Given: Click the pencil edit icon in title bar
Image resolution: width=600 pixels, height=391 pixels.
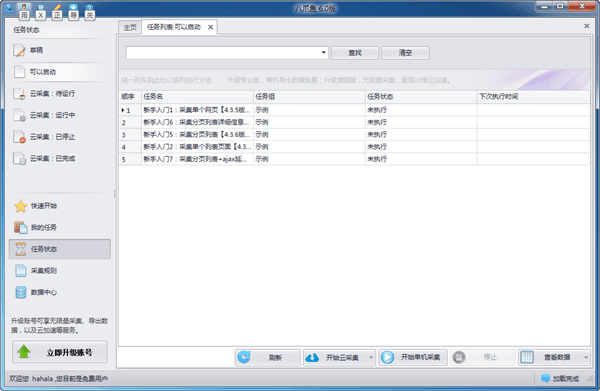Looking at the screenshot, I should tap(57, 8).
